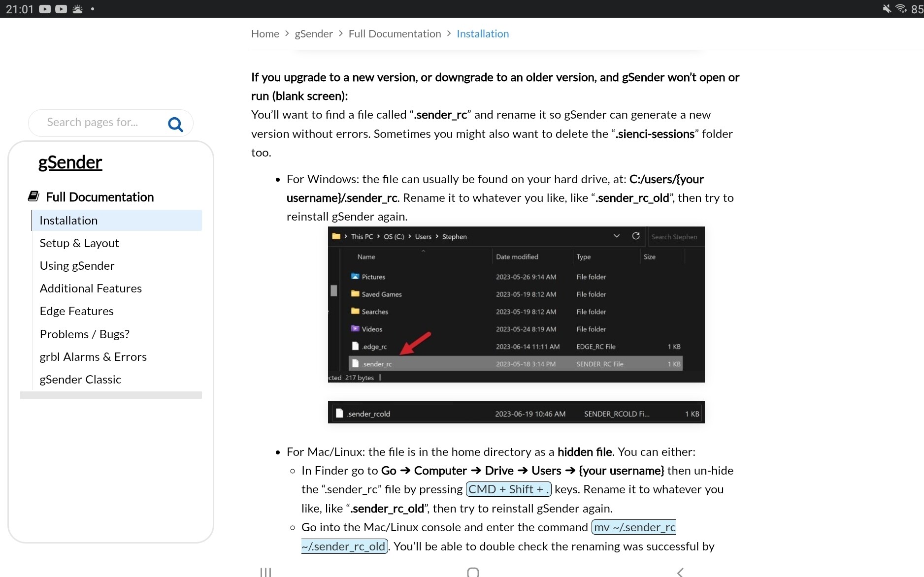This screenshot has width=924, height=577.
Task: Select Installation in the sidebar
Action: click(68, 221)
